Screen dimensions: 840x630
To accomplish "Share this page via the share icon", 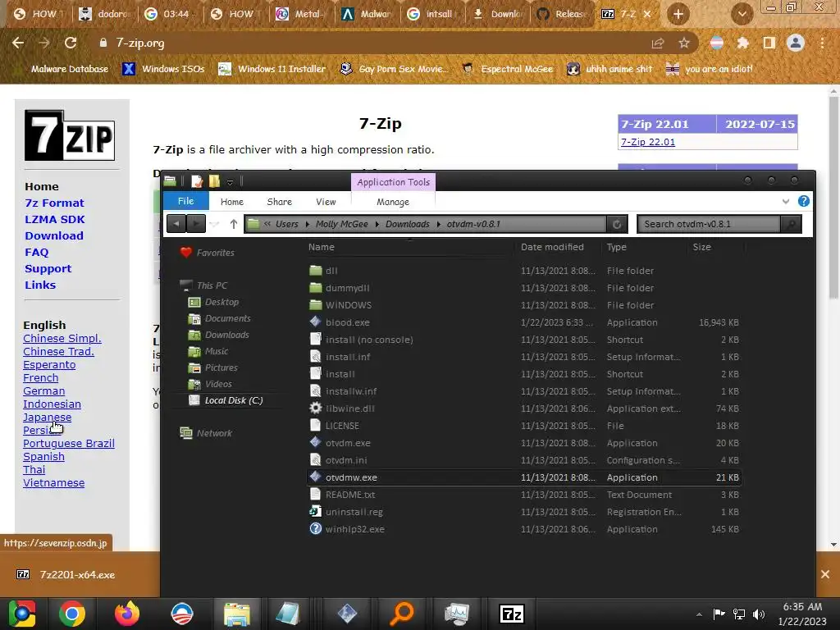I will 658,43.
